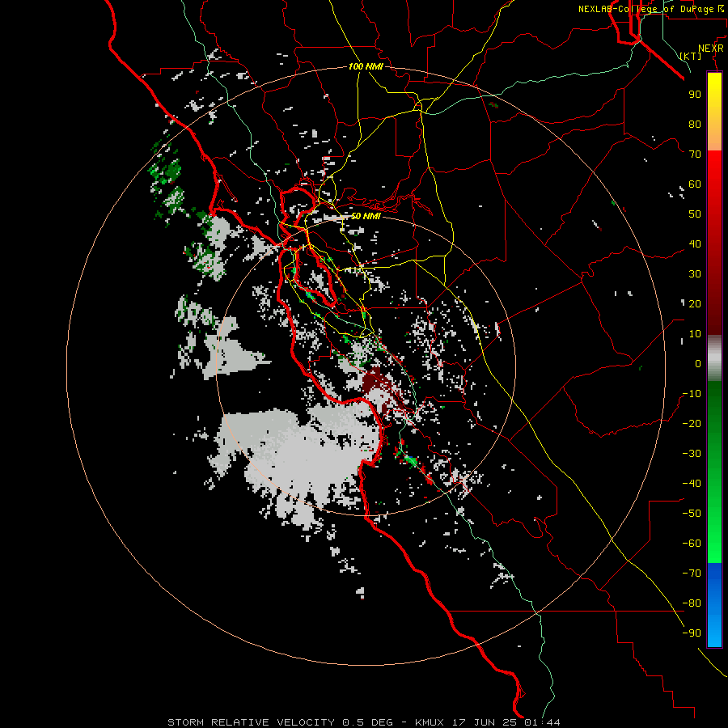Click the 20 value on the velocity scale
This screenshot has height=728, width=728.
coord(695,303)
